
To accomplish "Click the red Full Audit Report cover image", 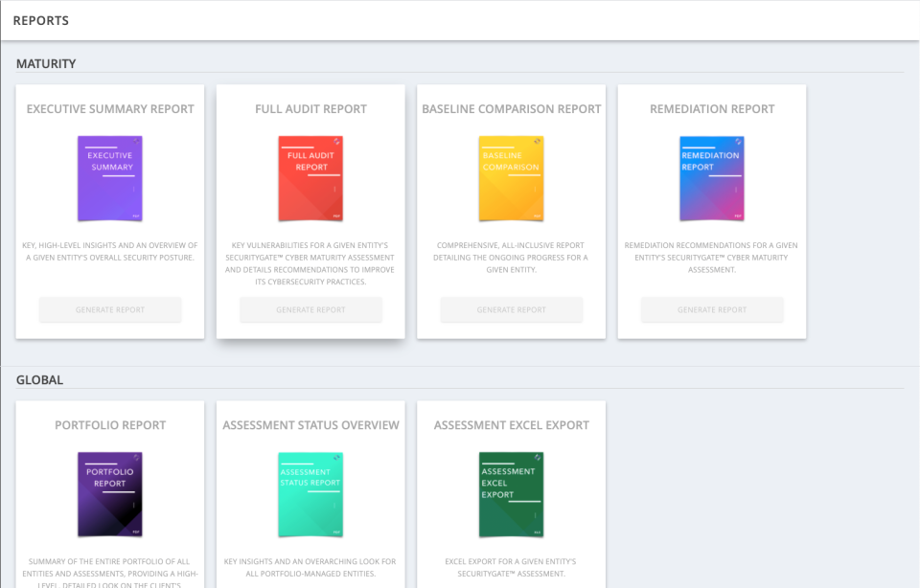I will [x=310, y=178].
